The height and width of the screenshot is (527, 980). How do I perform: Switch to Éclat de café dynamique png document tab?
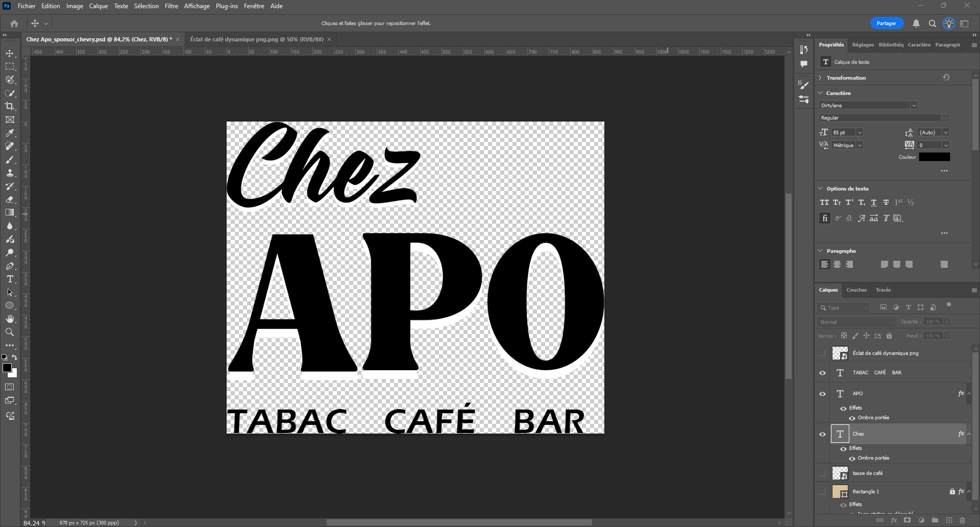[x=257, y=39]
